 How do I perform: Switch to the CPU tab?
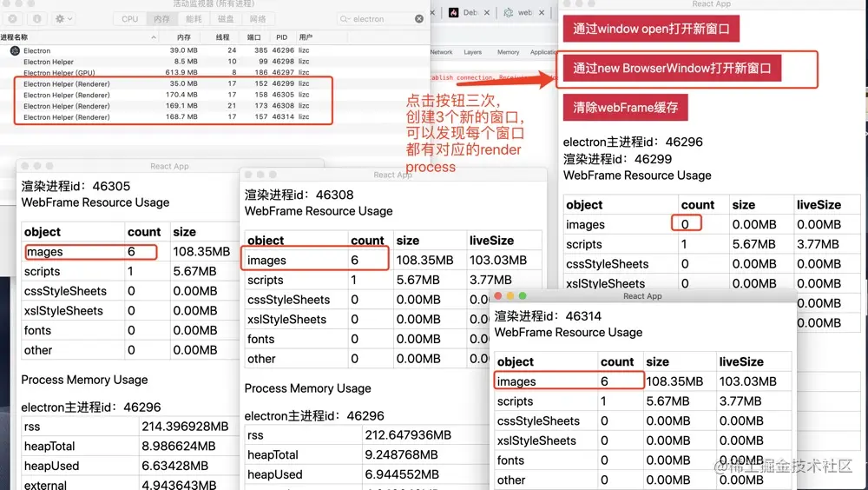pyautogui.click(x=129, y=19)
